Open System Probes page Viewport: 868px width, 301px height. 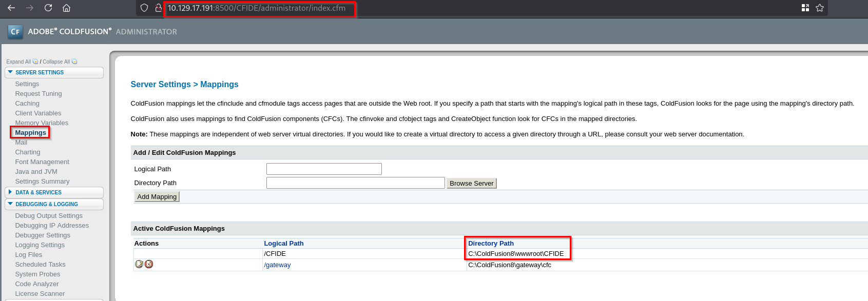pos(37,274)
